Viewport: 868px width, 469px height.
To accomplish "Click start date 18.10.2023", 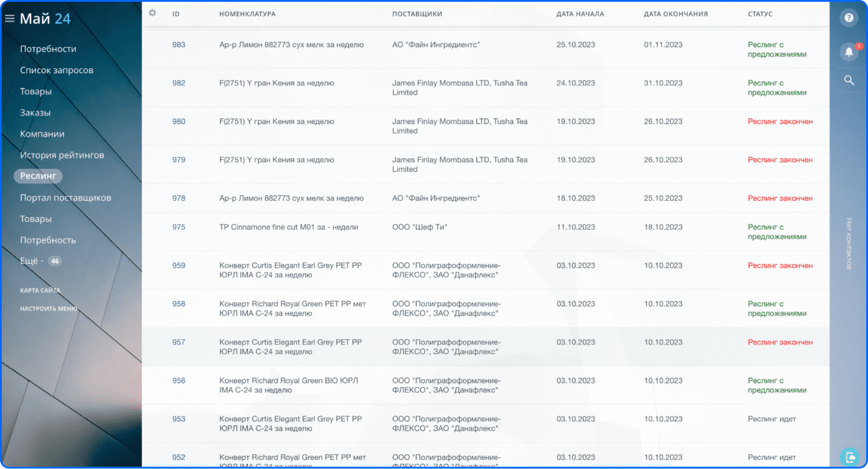I will click(x=576, y=198).
